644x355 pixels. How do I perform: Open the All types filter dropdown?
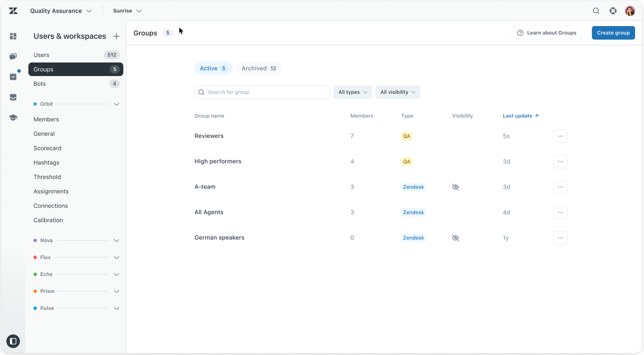coord(353,92)
